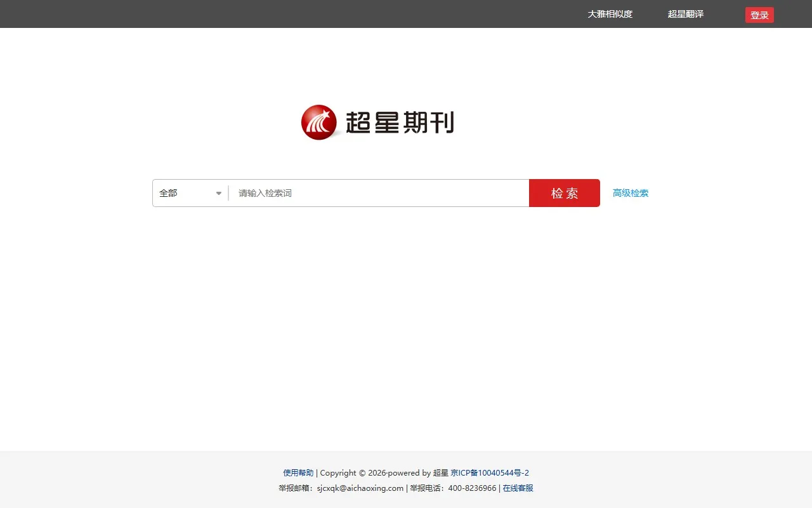This screenshot has height=508, width=812.
Task: Open the 在线客服 online customer service
Action: point(517,488)
